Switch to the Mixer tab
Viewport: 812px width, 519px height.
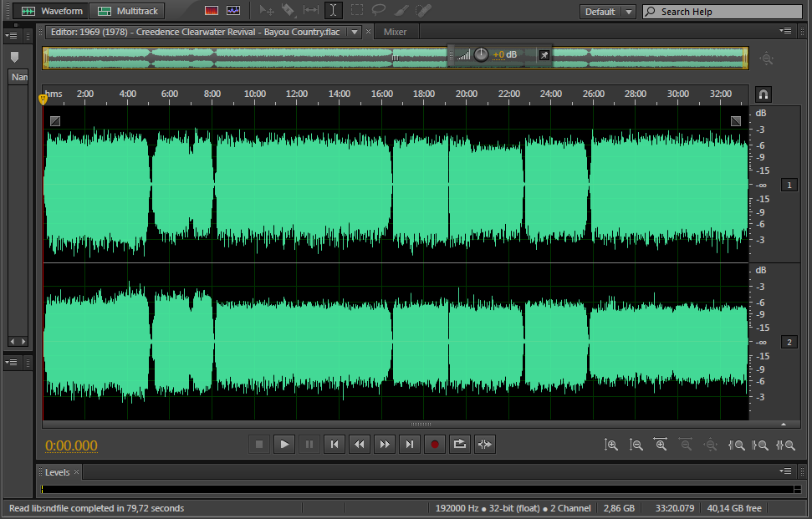tap(395, 32)
